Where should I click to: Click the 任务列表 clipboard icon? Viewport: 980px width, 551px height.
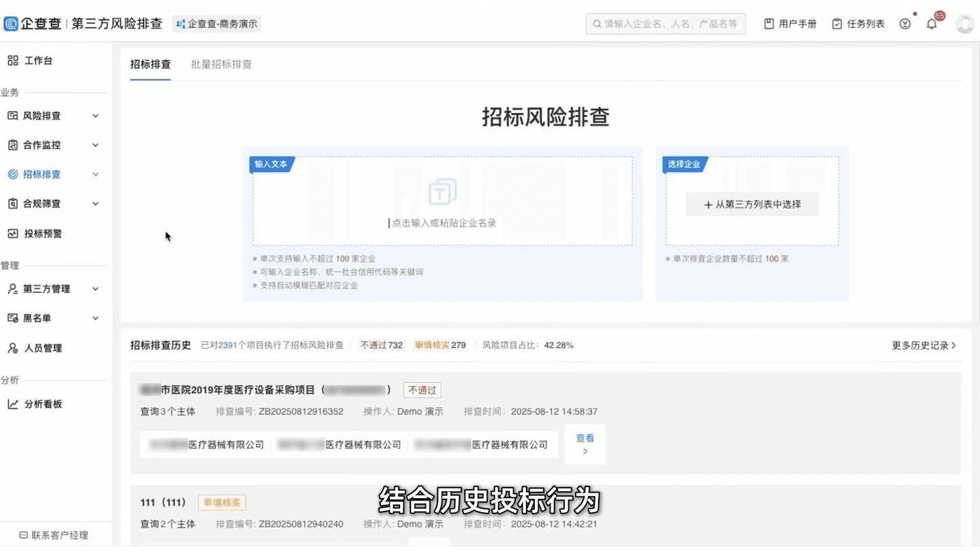pos(837,24)
